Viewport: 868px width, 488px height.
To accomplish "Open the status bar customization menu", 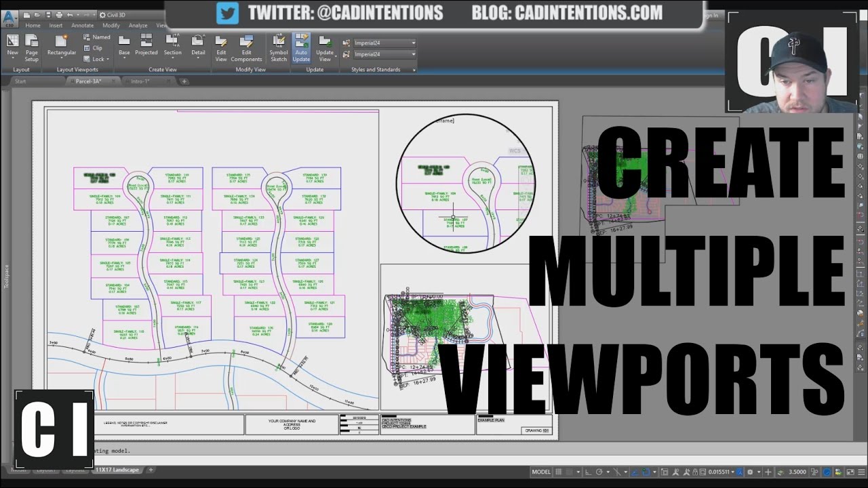I will pos(861,472).
